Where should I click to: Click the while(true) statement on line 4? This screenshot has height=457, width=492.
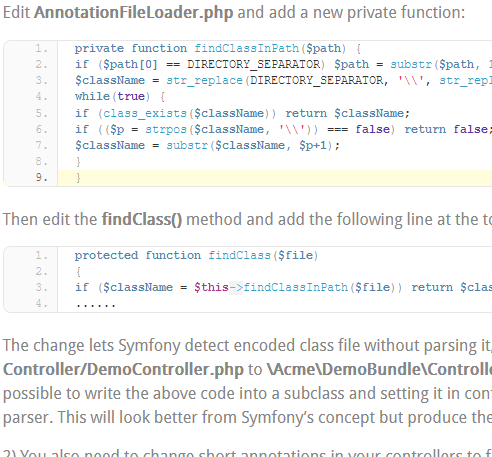click(x=113, y=96)
